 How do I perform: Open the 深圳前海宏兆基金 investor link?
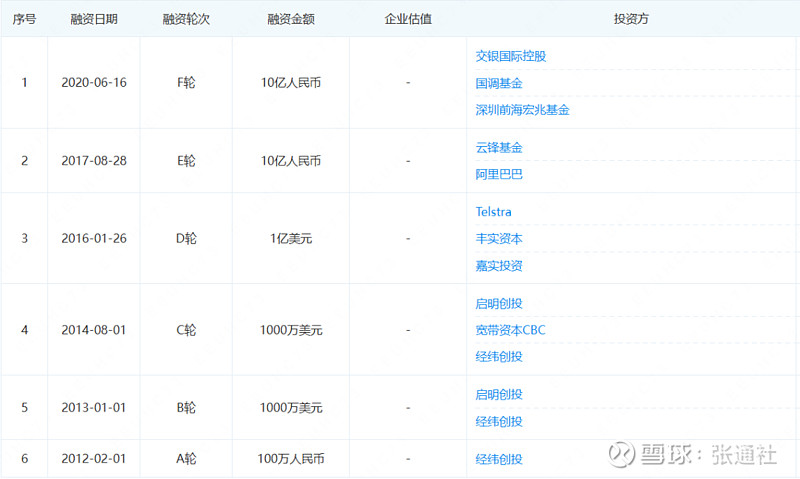[522, 110]
